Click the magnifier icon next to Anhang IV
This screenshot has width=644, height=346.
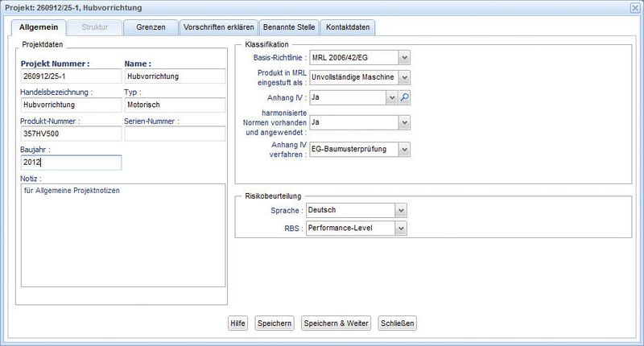pyautogui.click(x=406, y=97)
